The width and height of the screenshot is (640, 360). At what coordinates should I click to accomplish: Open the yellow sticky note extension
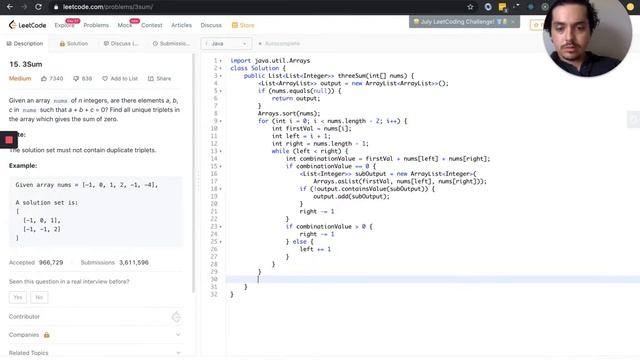tap(502, 7)
